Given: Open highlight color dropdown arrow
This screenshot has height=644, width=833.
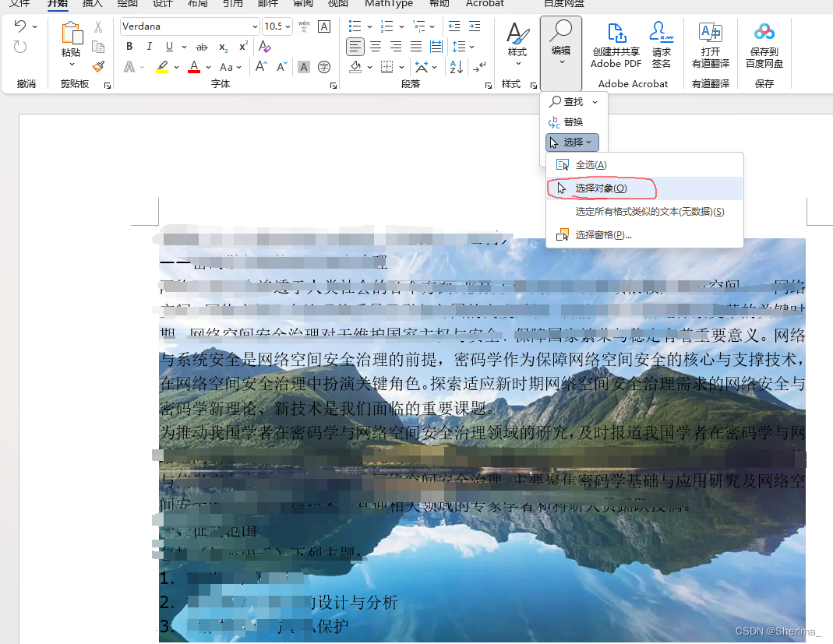Looking at the screenshot, I should pyautogui.click(x=176, y=67).
